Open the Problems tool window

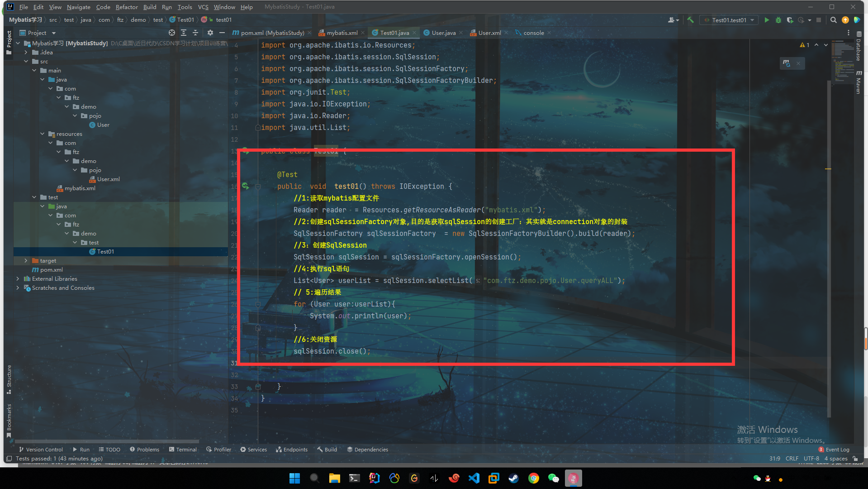point(144,450)
